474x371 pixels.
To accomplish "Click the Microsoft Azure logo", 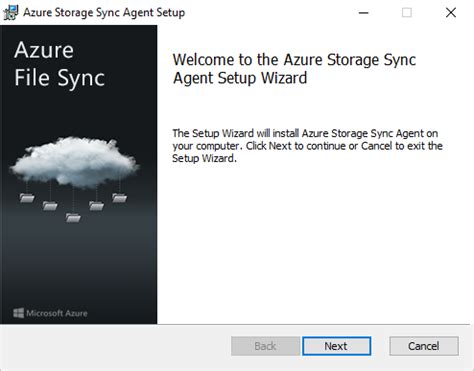I will click(50, 313).
